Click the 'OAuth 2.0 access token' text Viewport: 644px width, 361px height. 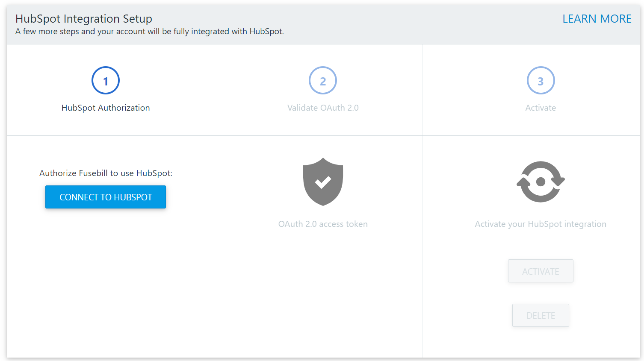(x=323, y=224)
